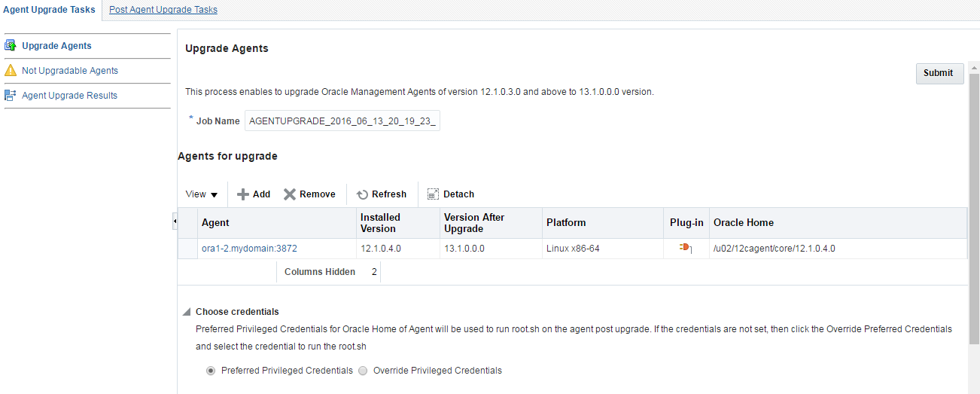Click the orange plug-in icon in the row

coord(686,248)
